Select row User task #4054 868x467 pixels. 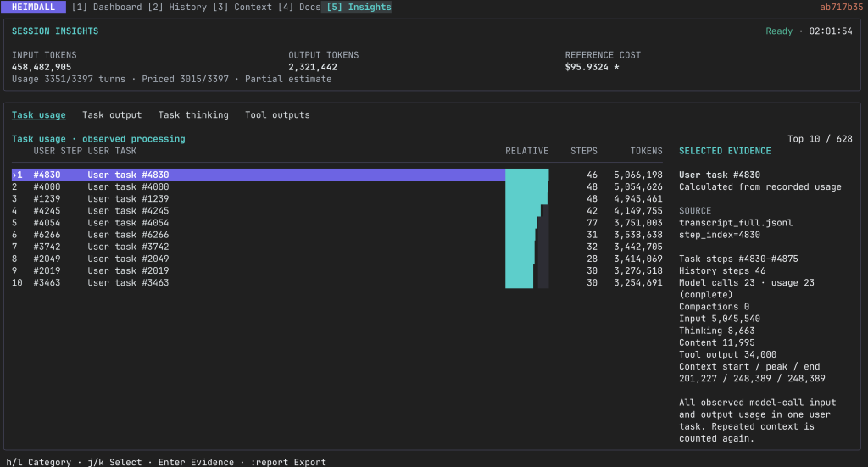[x=337, y=223]
